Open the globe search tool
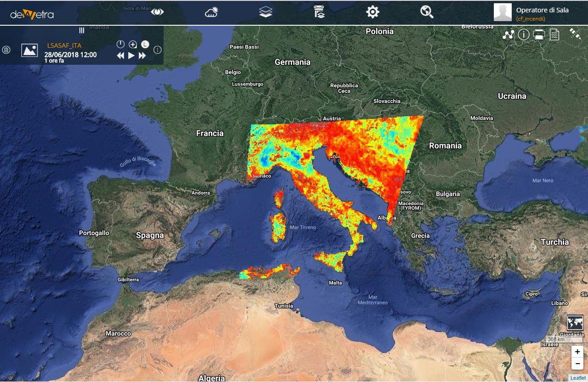The height and width of the screenshot is (382, 588). [427, 12]
